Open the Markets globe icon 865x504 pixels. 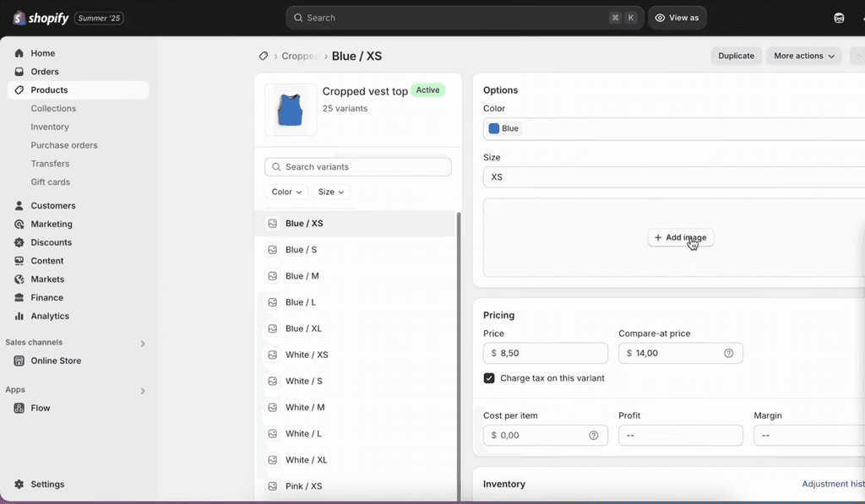(19, 279)
